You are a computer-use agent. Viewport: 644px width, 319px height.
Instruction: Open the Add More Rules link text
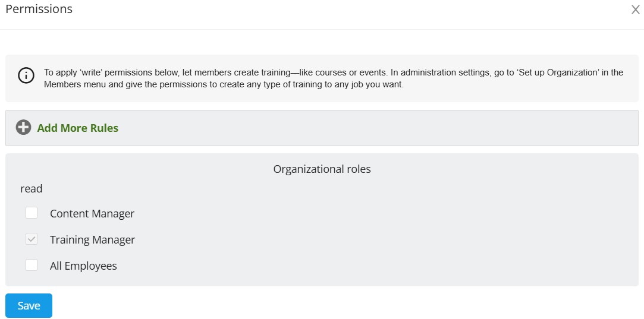coord(78,128)
